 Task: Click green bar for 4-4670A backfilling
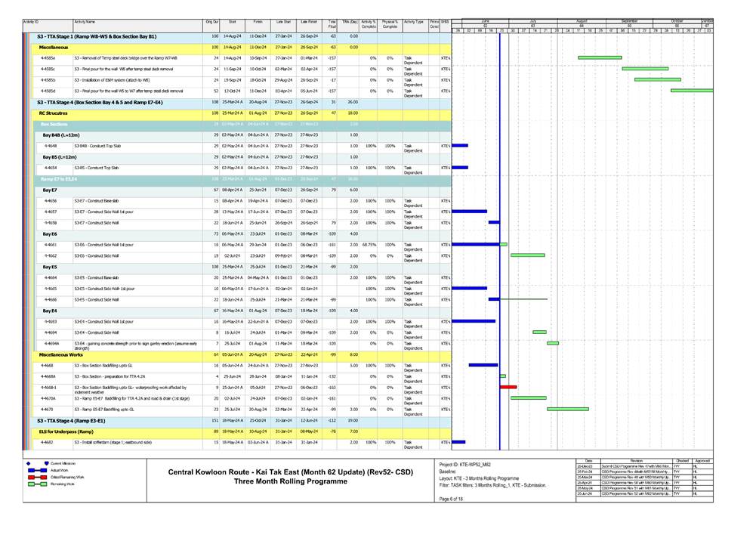click(x=528, y=397)
